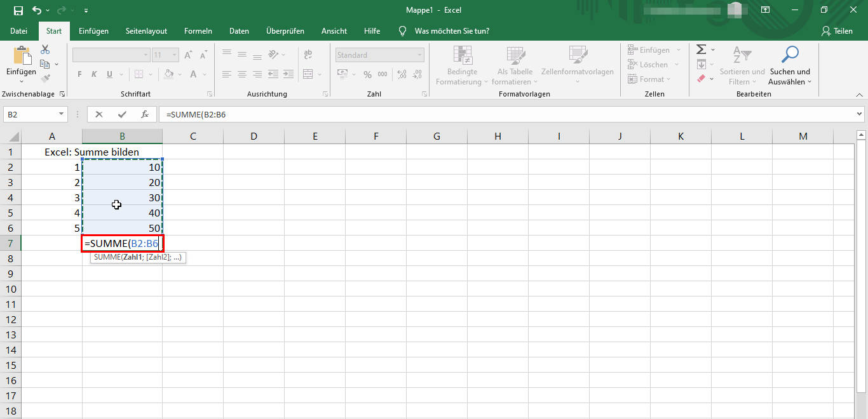Toggle italic K formatting button
868x419 pixels.
[95, 74]
